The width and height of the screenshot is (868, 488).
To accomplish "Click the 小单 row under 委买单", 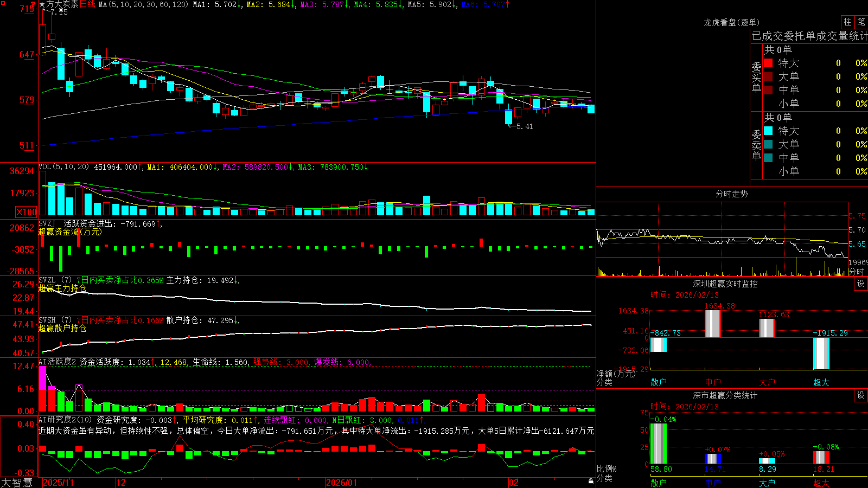I will click(815, 104).
